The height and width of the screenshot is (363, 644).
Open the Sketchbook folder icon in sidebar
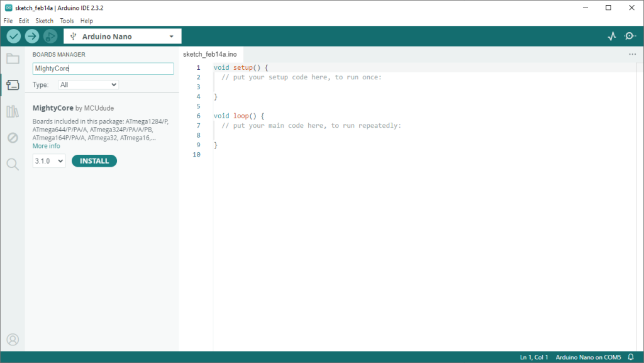click(13, 59)
